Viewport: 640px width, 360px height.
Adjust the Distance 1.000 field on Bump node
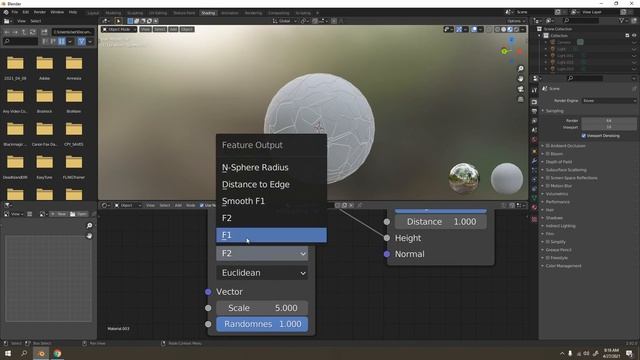point(441,222)
